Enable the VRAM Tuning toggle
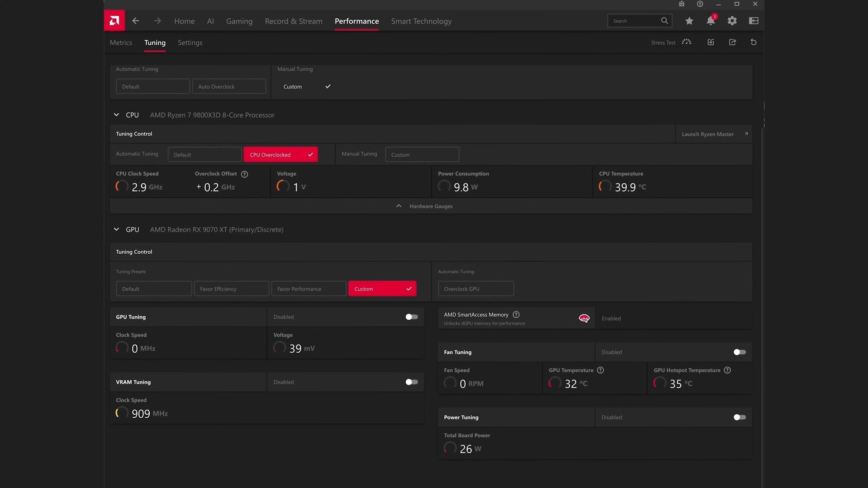868x488 pixels. 411,382
